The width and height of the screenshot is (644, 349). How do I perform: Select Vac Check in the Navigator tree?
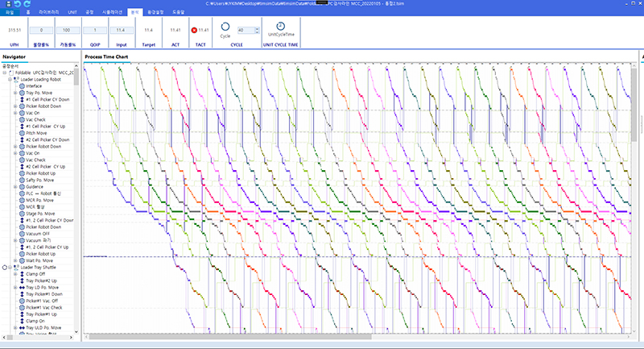point(35,119)
